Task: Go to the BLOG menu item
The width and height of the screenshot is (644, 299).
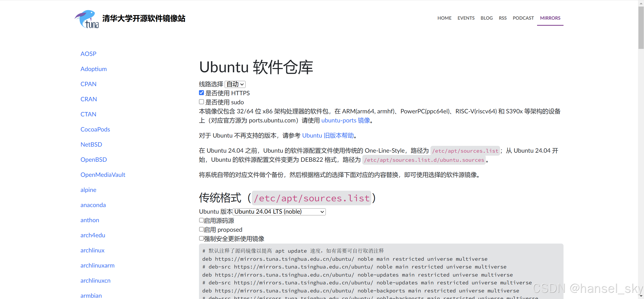Action: point(487,18)
